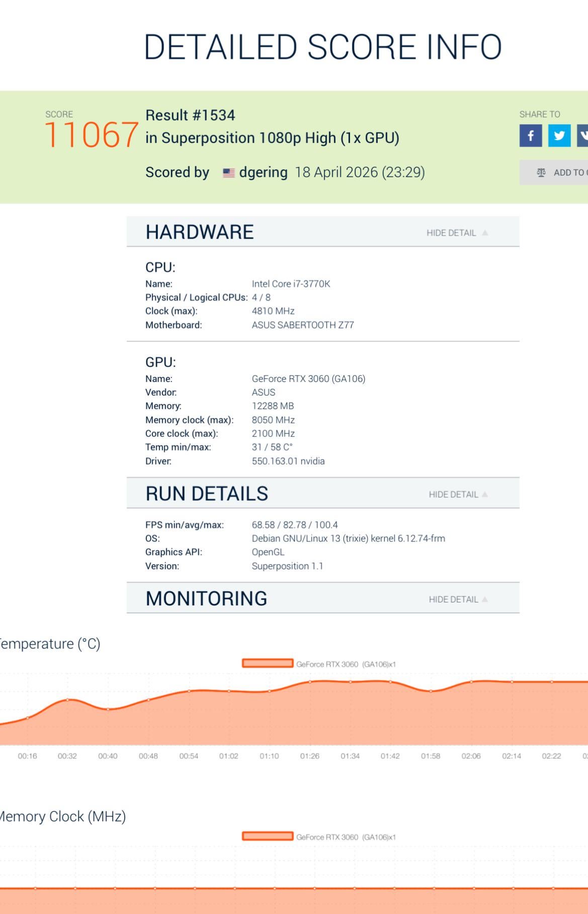Click the Result #1534 title
Screen dimensions: 588x914
tap(190, 115)
